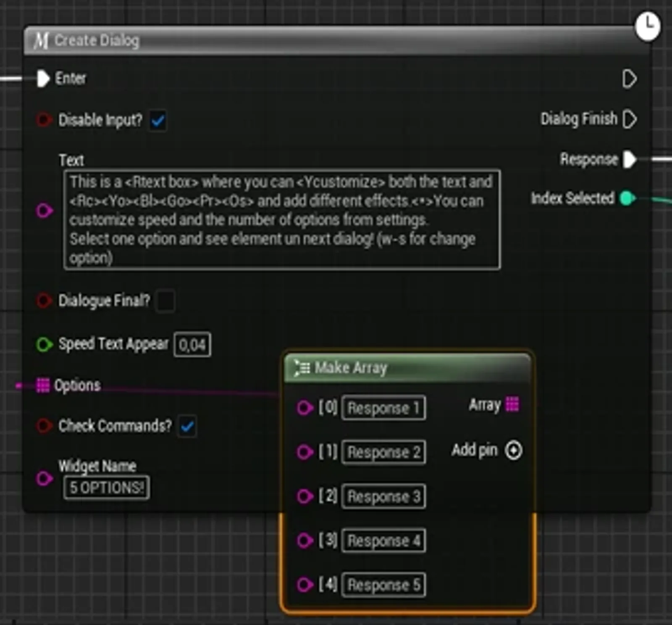The width and height of the screenshot is (672, 625).
Task: Uncheck the Disable Input checkbox
Action: [x=157, y=120]
